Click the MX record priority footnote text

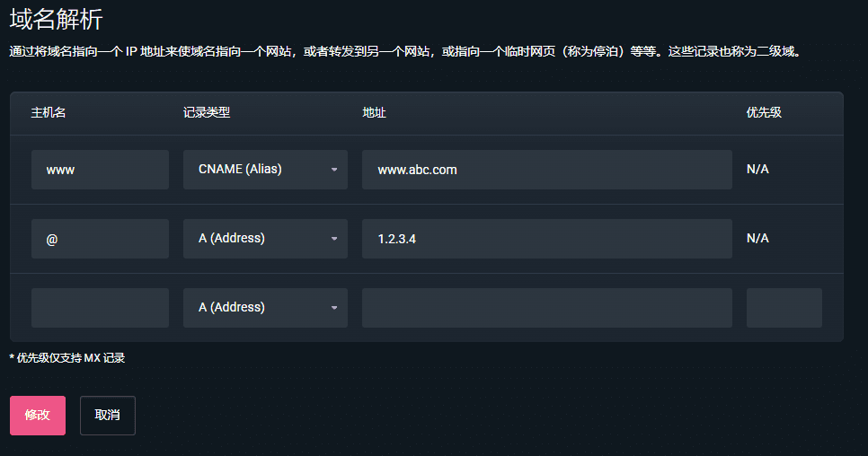coord(67,358)
